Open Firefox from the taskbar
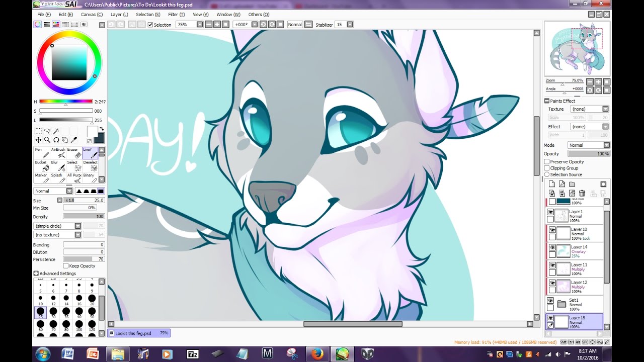The height and width of the screenshot is (362, 644). [317, 354]
